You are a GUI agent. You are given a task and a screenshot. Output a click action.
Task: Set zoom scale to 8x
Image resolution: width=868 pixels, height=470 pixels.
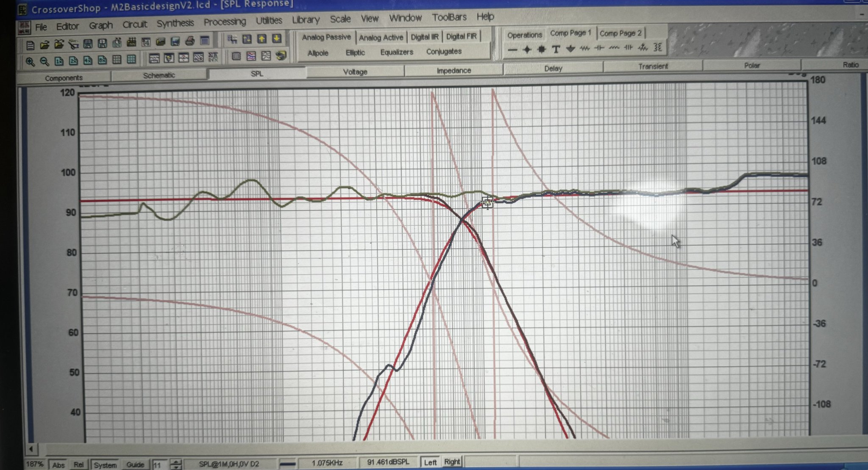[102, 60]
